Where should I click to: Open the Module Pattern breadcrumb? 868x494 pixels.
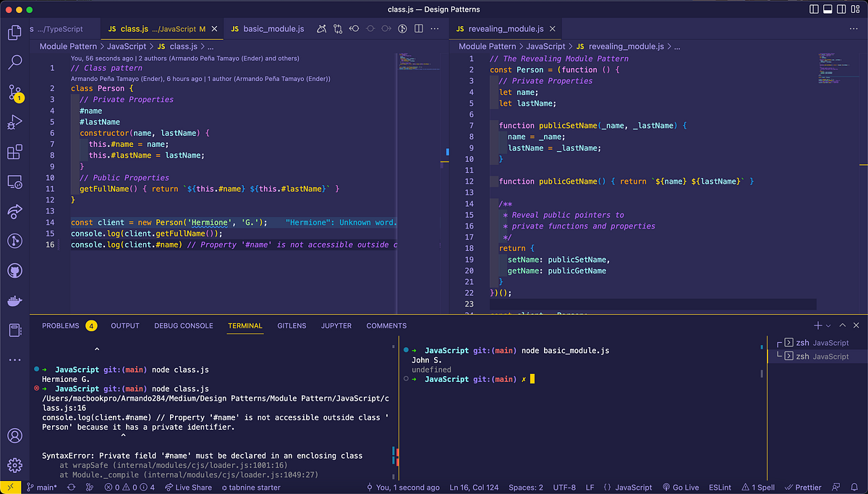(66, 45)
